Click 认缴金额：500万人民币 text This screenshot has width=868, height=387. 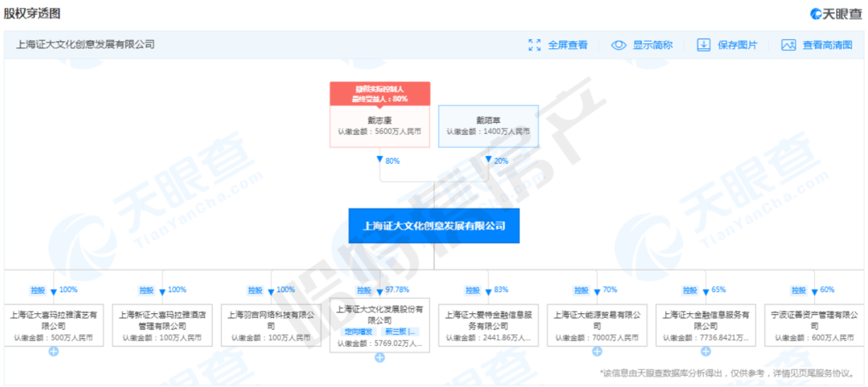point(53,337)
